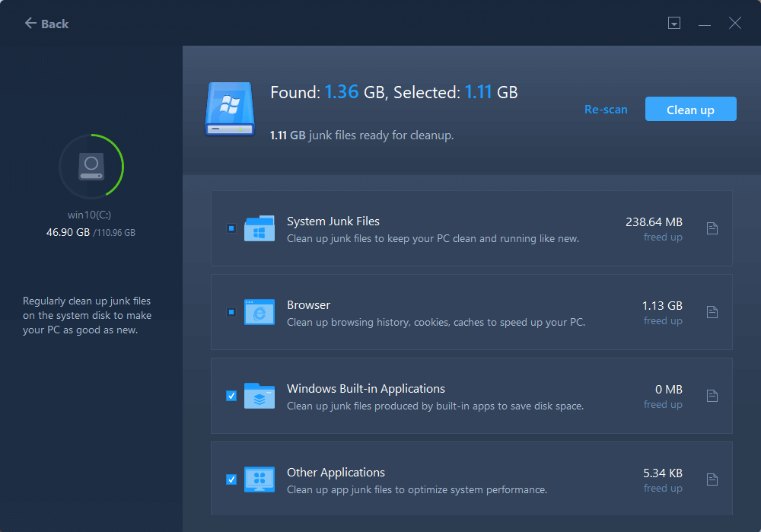Uncheck Windows Built-in Applications
The height and width of the screenshot is (532, 761).
[231, 396]
